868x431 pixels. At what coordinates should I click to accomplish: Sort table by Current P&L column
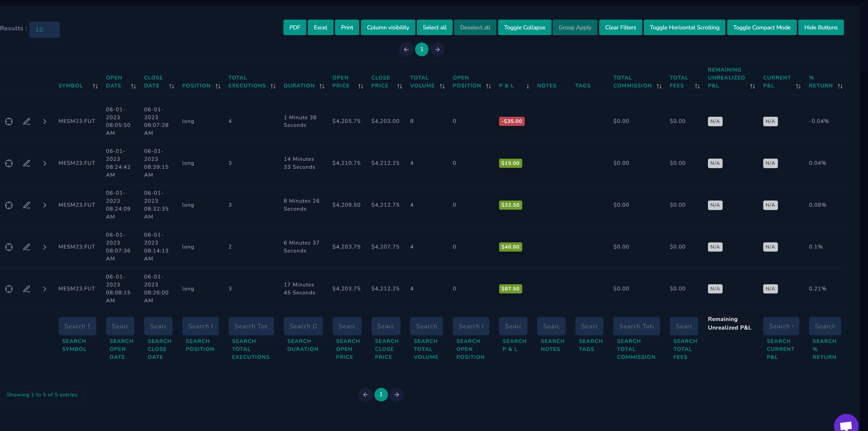pyautogui.click(x=799, y=86)
